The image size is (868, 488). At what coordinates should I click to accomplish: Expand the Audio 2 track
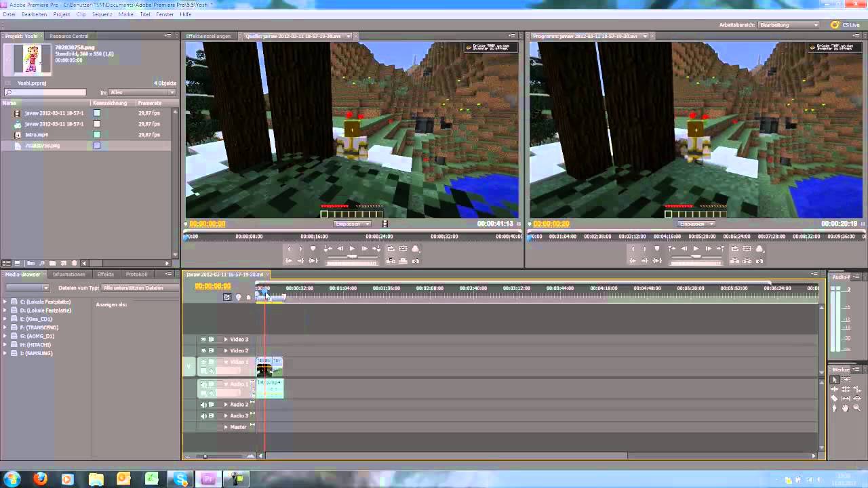coord(226,405)
